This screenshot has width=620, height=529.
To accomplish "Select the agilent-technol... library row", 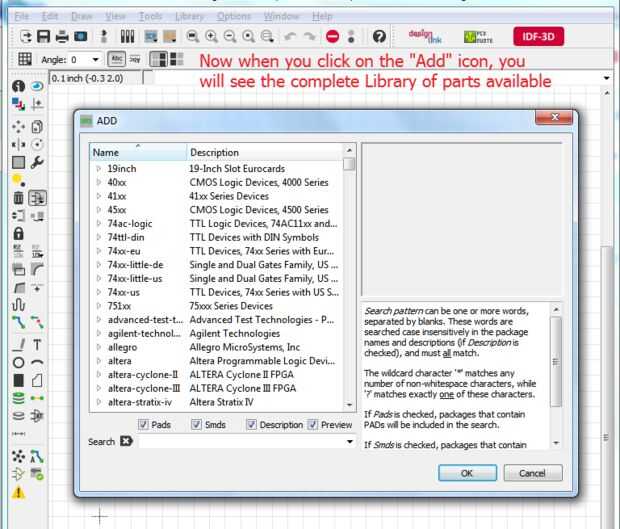I will [x=216, y=333].
